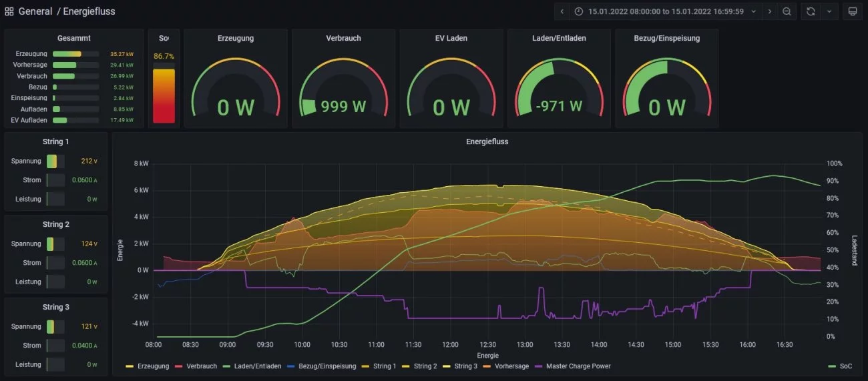
Task: Go to the General folder breadcrumb
Action: click(35, 11)
